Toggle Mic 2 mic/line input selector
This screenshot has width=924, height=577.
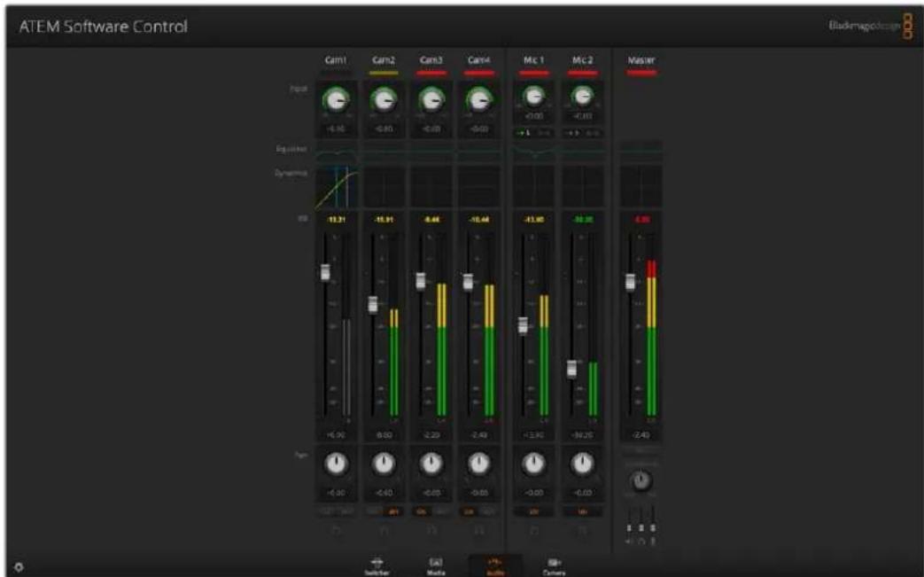point(582,133)
